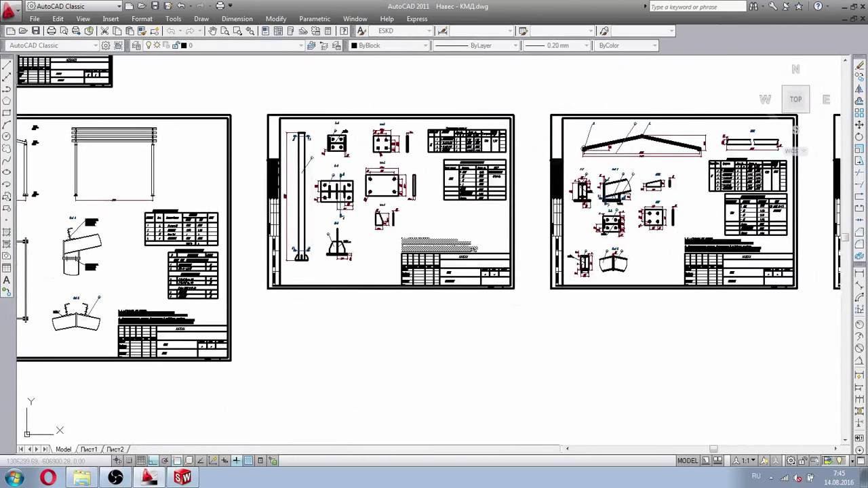868x488 pixels.
Task: Open Text Style manager icon
Action: pos(361,31)
